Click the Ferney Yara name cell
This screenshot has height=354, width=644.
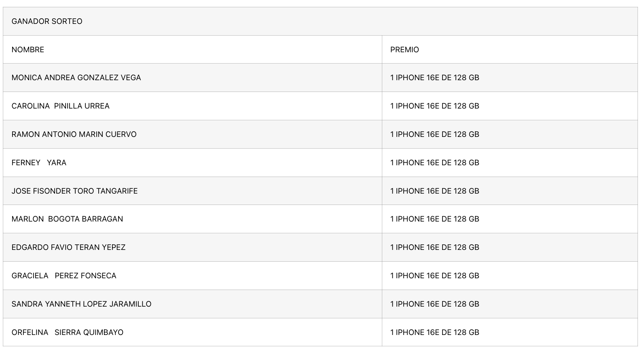[39, 163]
